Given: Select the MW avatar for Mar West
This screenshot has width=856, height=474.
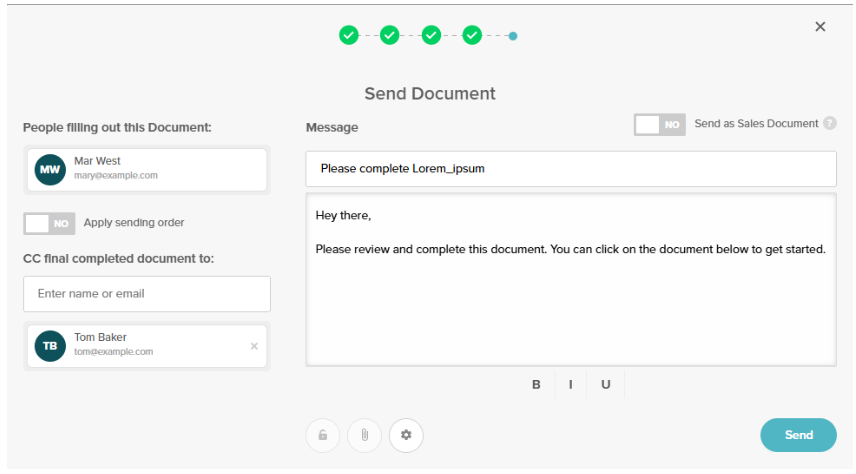Looking at the screenshot, I should [50, 170].
